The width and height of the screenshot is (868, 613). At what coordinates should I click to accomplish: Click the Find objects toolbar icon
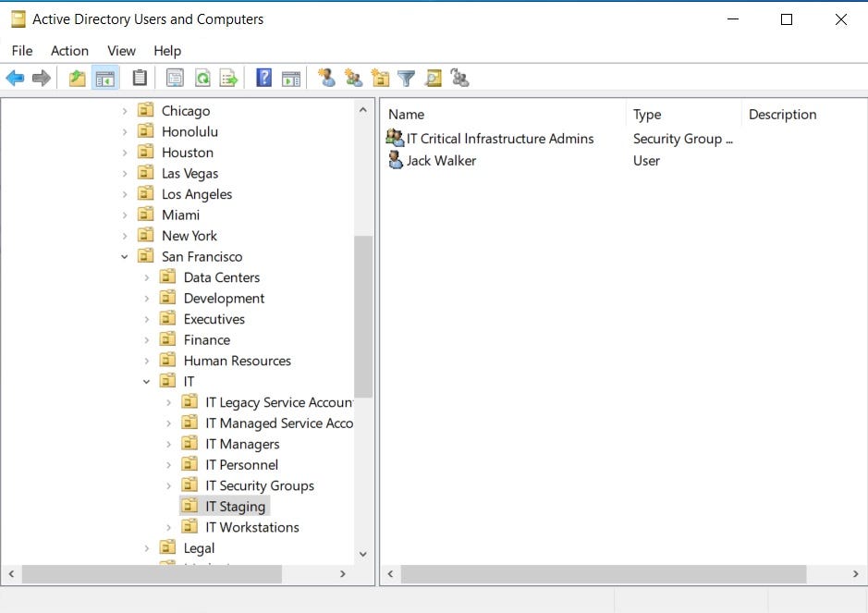(434, 78)
